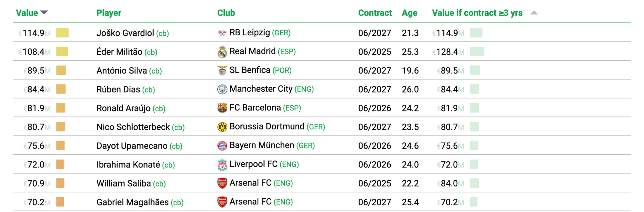The height and width of the screenshot is (212, 644).
Task: Click the SL Benfica eagle crest icon
Action: [x=222, y=70]
